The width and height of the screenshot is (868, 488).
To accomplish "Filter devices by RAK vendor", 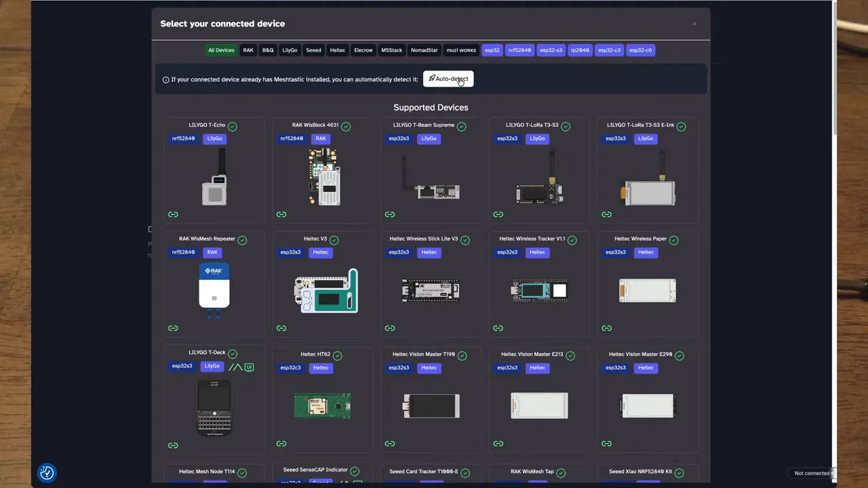I will 248,50.
